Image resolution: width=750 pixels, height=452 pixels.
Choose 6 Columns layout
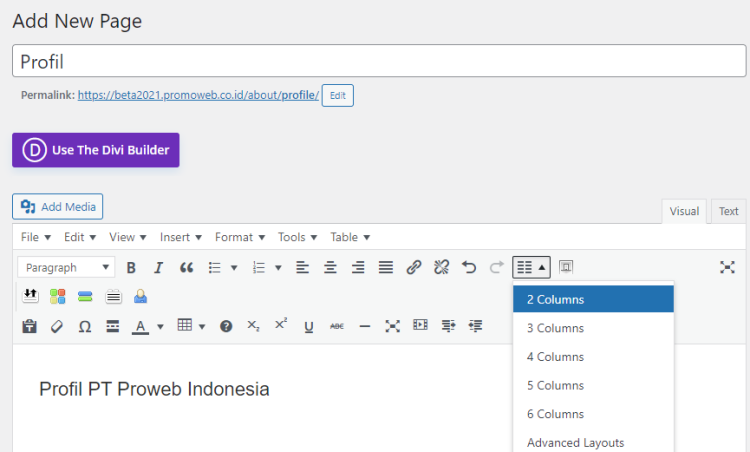(593, 414)
